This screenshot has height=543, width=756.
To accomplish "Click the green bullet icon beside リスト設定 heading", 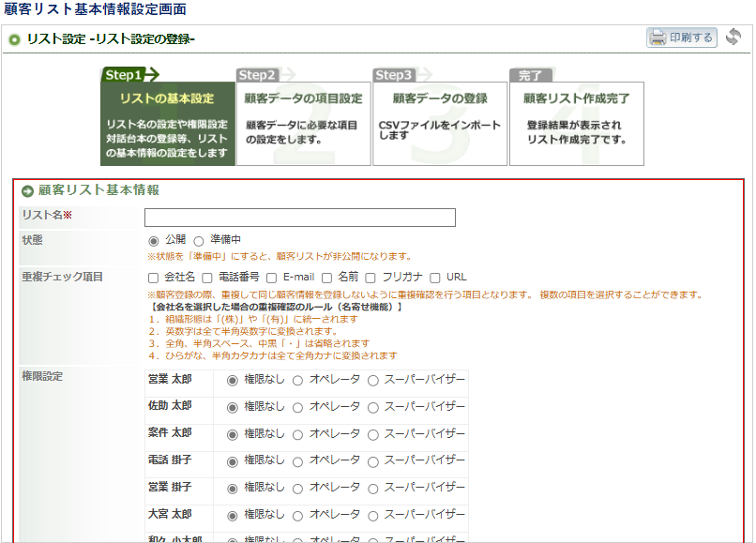I will pyautogui.click(x=14, y=39).
